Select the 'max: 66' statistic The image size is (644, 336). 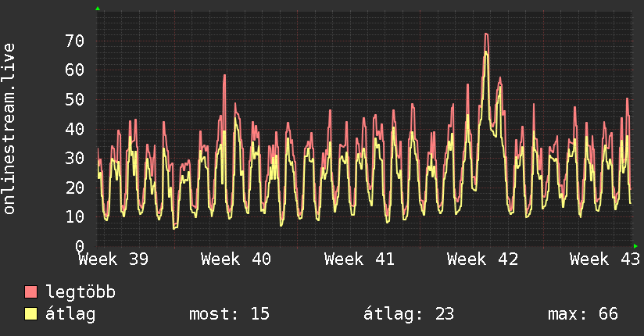click(x=583, y=314)
